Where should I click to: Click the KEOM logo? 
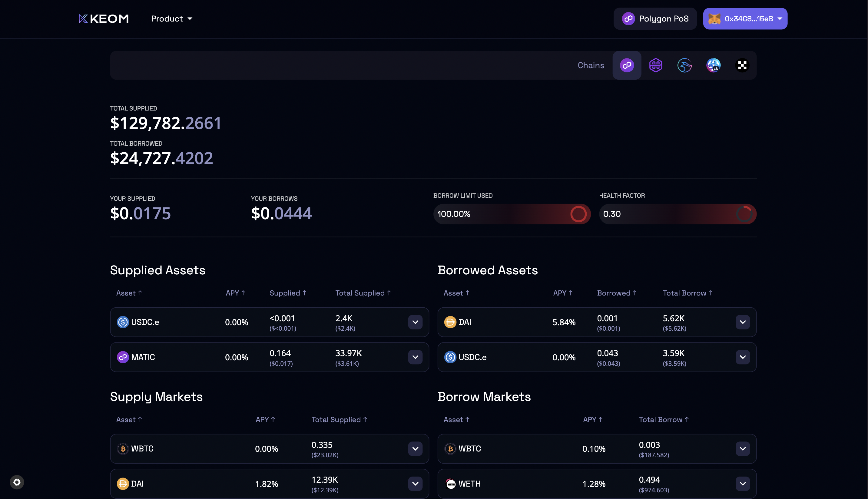[104, 18]
